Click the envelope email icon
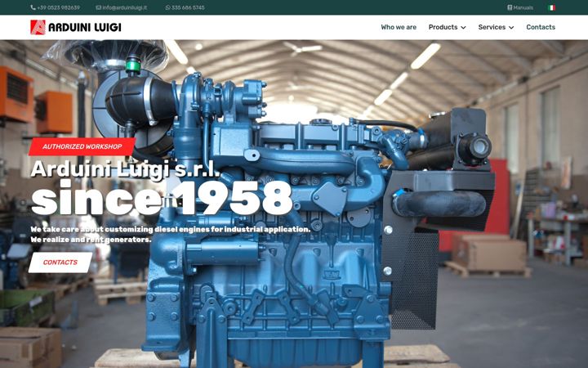The height and width of the screenshot is (368, 588). 98,7
